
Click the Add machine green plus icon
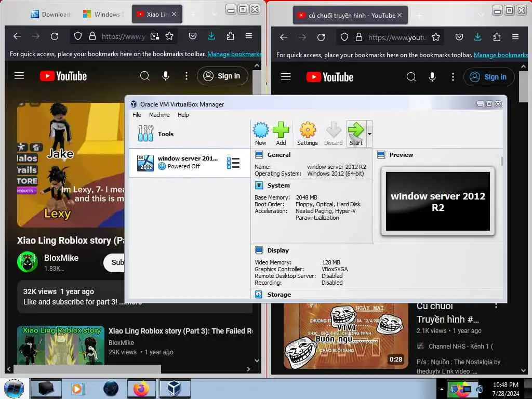[x=281, y=134]
